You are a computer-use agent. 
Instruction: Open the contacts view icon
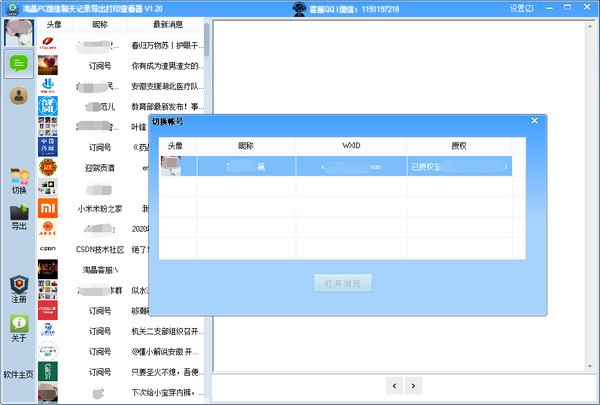(x=17, y=95)
